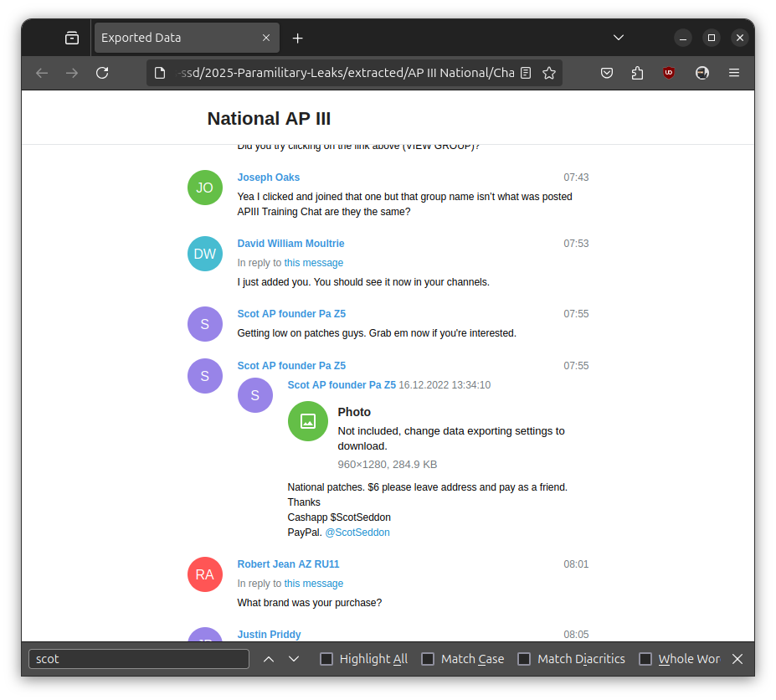Click the 16.12.2022 13:34:10 forwarded date
This screenshot has width=776, height=700.
click(445, 385)
